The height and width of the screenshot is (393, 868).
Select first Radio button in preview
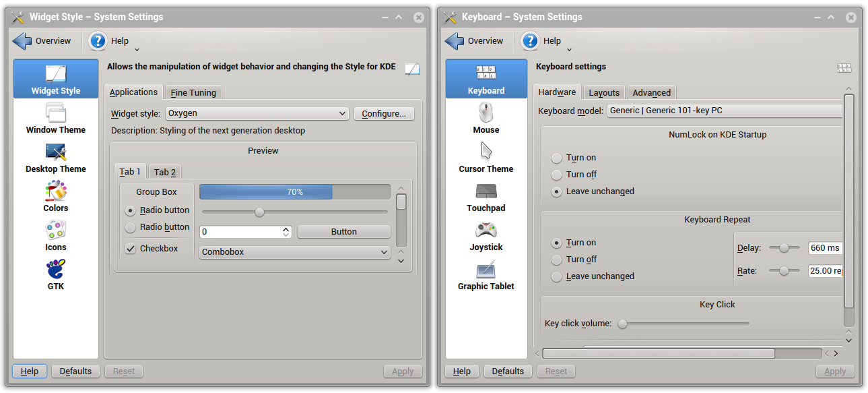157,210
